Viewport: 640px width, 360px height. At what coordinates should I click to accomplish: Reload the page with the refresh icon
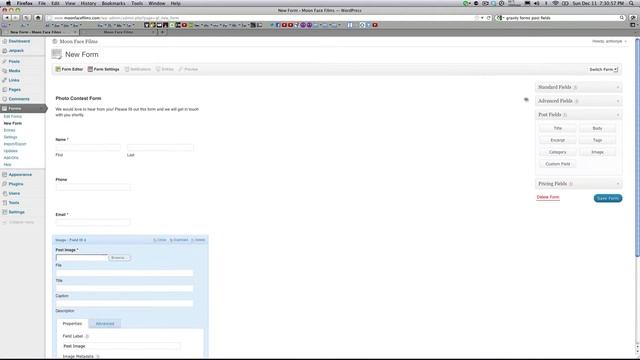click(489, 18)
